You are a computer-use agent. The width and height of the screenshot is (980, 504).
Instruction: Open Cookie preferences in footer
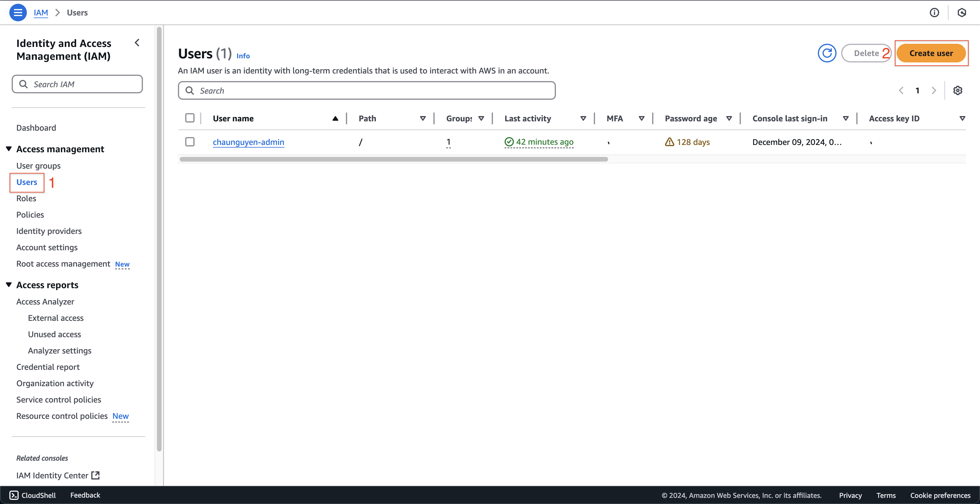click(x=940, y=495)
